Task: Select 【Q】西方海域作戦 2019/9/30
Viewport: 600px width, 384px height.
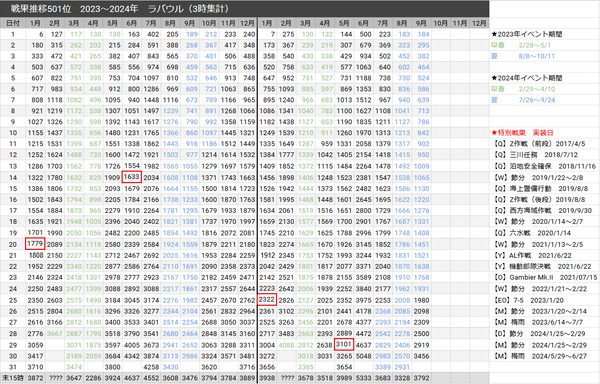Action: point(542,211)
